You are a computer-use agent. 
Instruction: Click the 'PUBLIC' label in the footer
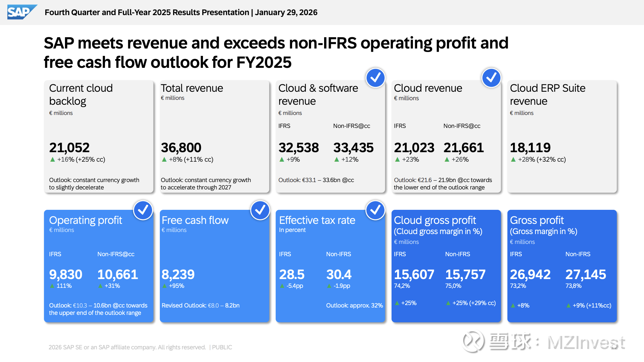point(222,347)
